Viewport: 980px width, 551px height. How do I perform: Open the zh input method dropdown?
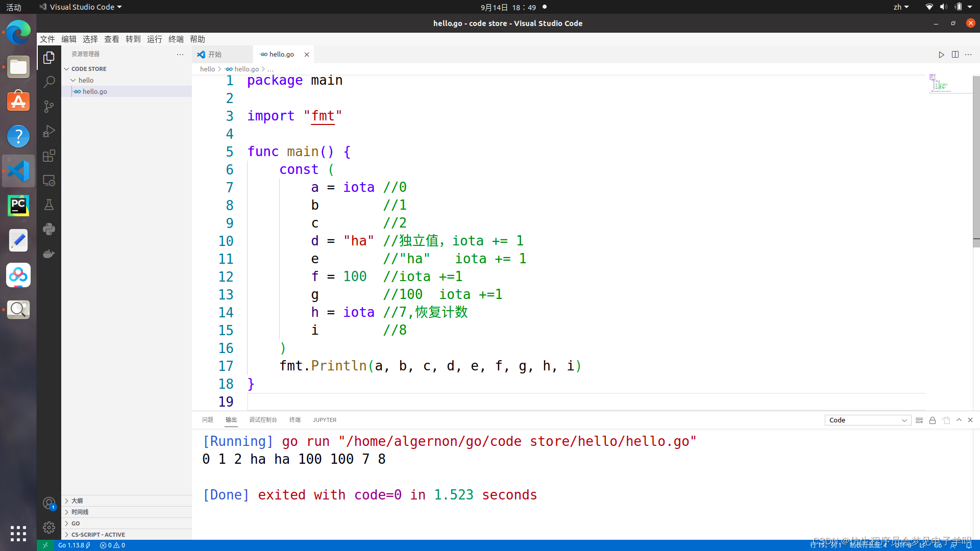click(x=901, y=7)
